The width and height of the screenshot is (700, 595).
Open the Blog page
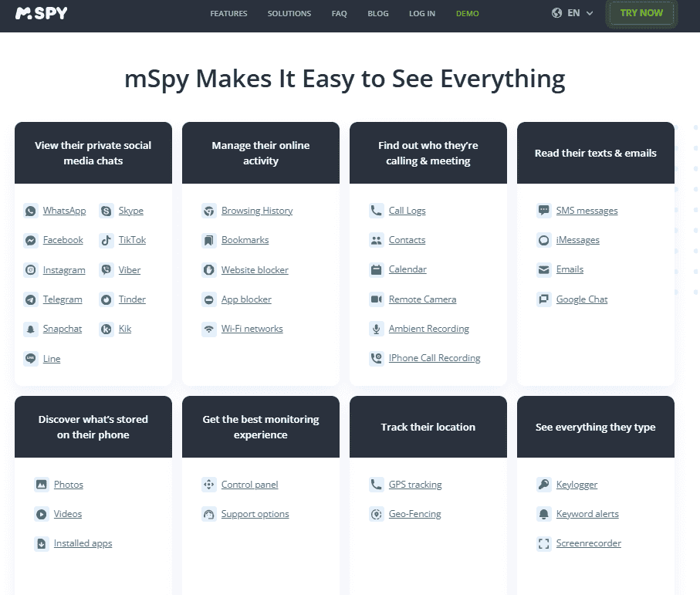pos(378,13)
